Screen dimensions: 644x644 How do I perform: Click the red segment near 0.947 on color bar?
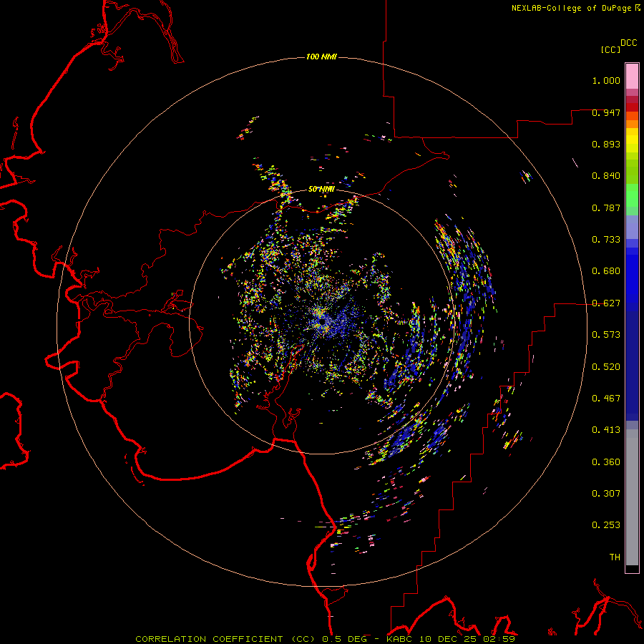pyautogui.click(x=632, y=107)
